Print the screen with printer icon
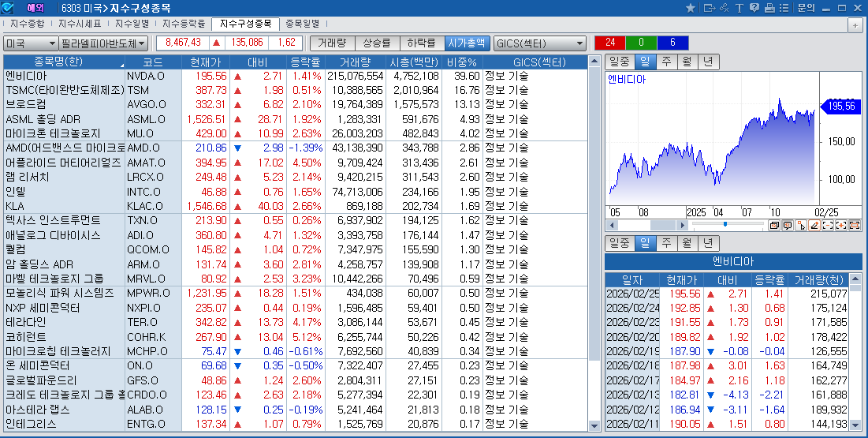The height and width of the screenshot is (438, 868). point(769,8)
